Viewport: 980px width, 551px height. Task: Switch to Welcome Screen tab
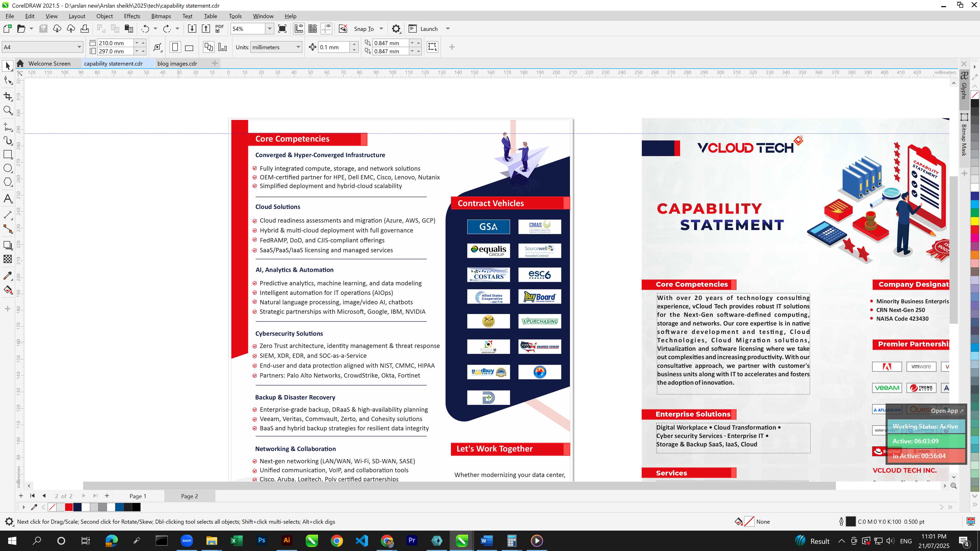point(50,64)
